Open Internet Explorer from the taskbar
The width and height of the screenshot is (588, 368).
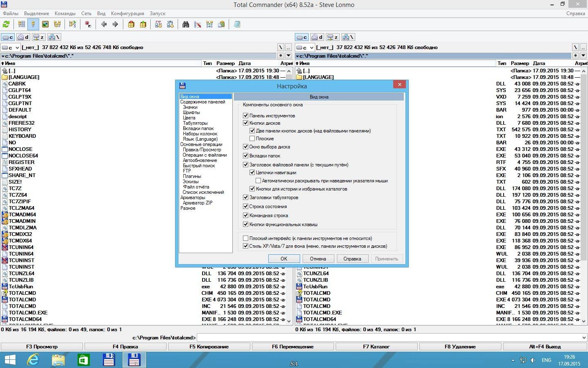coord(33,360)
